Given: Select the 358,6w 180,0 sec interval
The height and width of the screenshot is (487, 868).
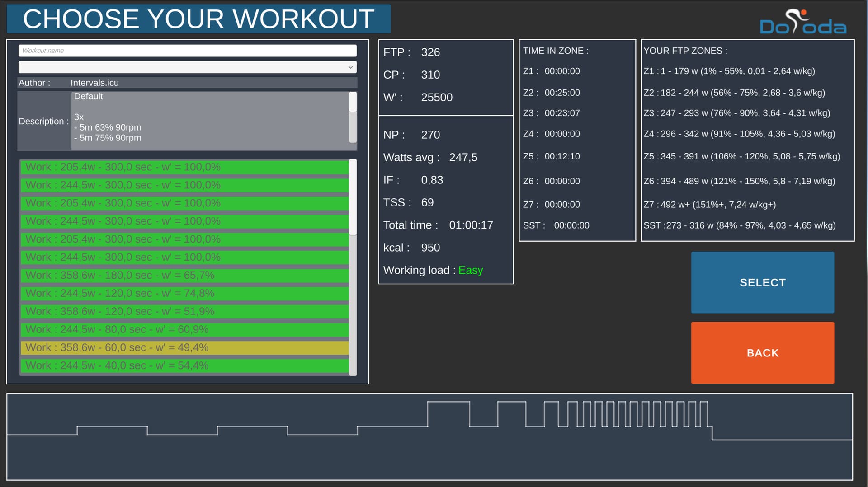Looking at the screenshot, I should tap(184, 276).
